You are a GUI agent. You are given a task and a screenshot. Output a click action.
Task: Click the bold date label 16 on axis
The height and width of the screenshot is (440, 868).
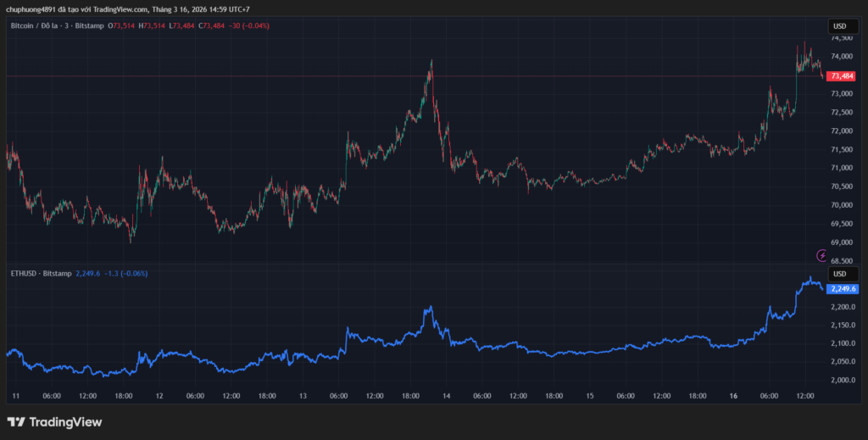point(732,396)
